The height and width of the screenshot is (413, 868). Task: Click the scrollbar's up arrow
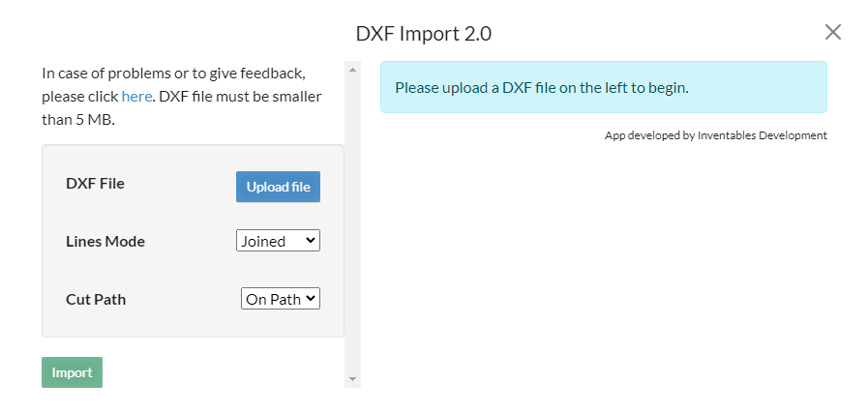coord(352,70)
